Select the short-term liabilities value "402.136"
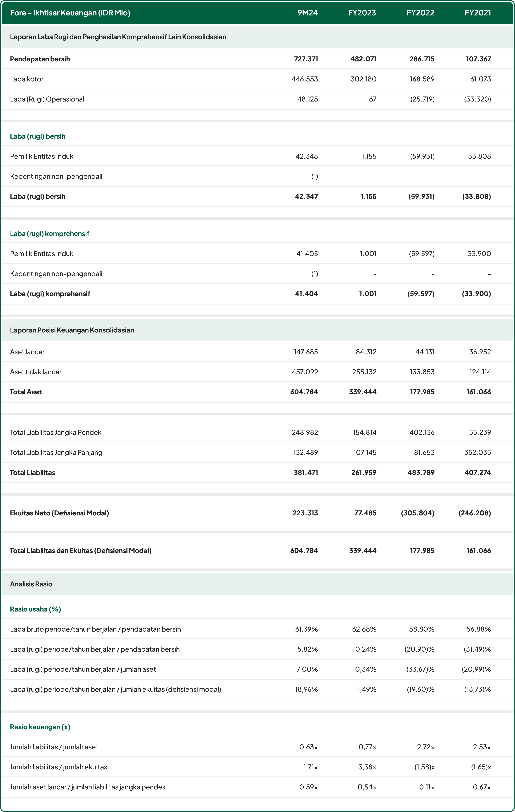This screenshot has width=515, height=812. click(422, 432)
